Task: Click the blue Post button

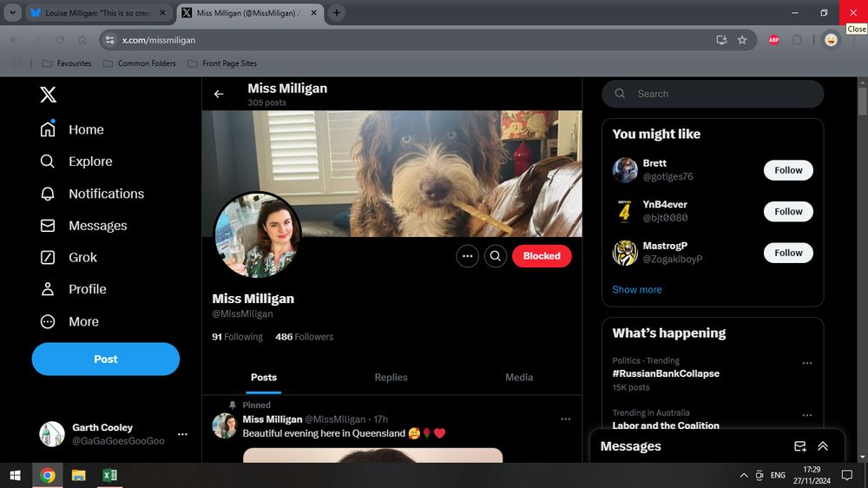Action: coord(106,359)
